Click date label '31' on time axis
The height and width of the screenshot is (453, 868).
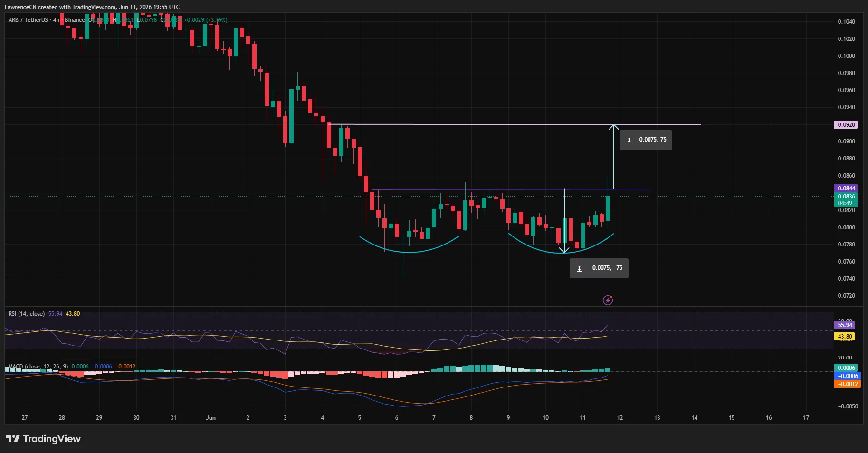[x=173, y=418]
